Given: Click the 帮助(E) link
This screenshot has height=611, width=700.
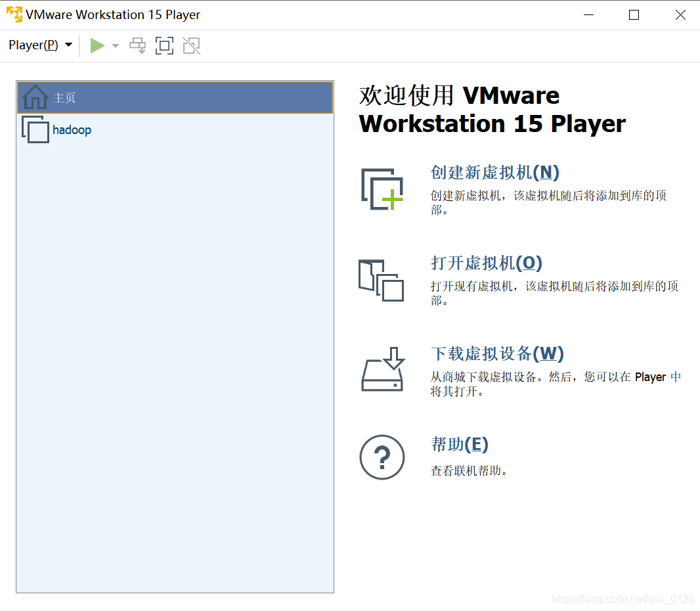Looking at the screenshot, I should (460, 444).
